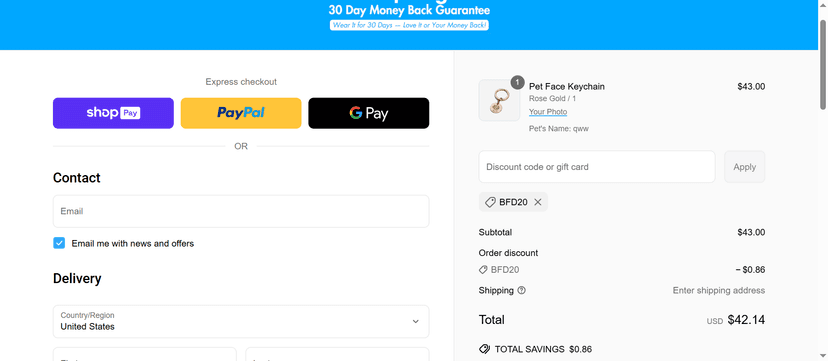
Task: Click the tag icon beside Order discount BFD20
Action: 483,270
